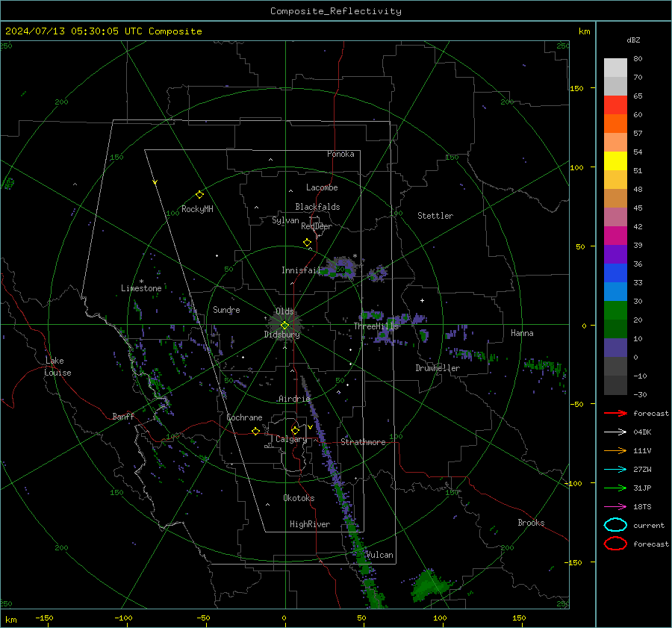Click the yellow diamond marker below Cochrane

tap(256, 431)
